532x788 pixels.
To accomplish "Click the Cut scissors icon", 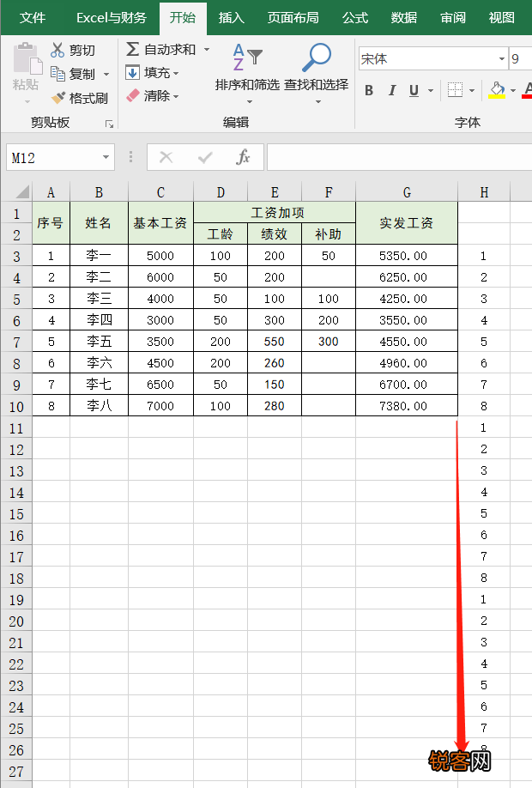I will coord(57,50).
